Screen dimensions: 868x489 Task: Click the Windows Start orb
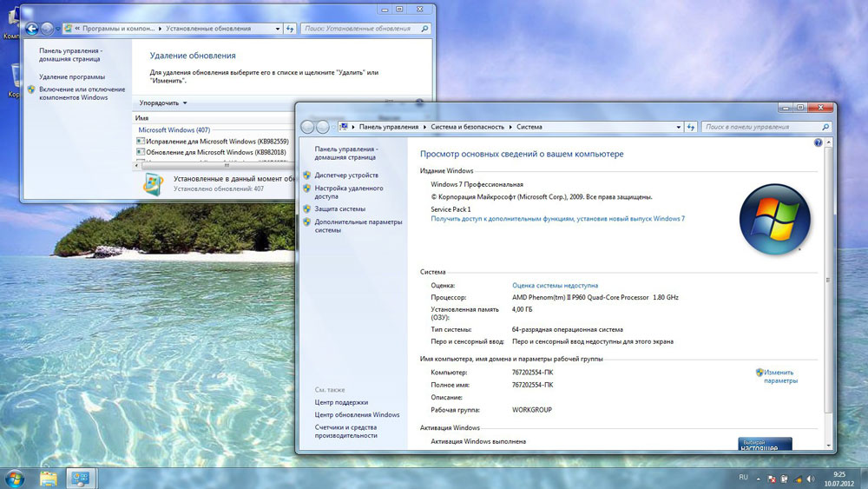pos(15,478)
